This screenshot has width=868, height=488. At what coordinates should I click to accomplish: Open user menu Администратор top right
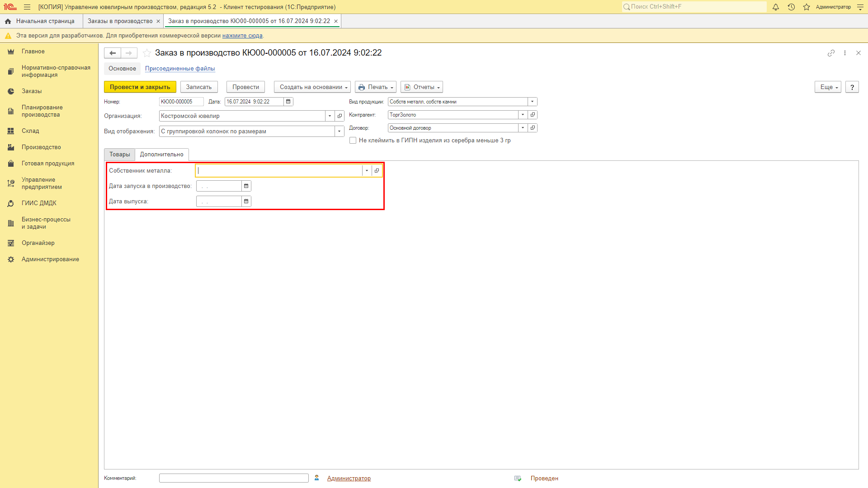[833, 7]
